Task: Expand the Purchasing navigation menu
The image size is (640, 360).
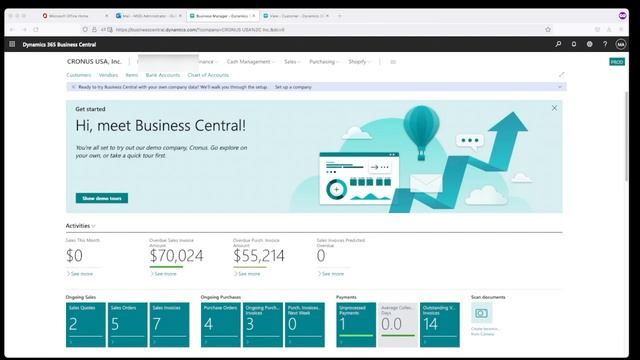Action: point(324,62)
